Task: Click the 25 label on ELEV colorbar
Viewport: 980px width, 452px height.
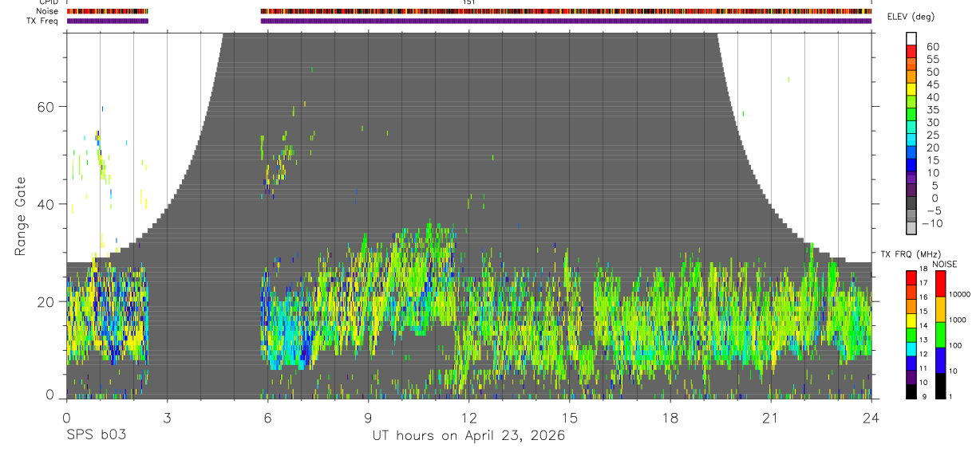Action: click(931, 135)
